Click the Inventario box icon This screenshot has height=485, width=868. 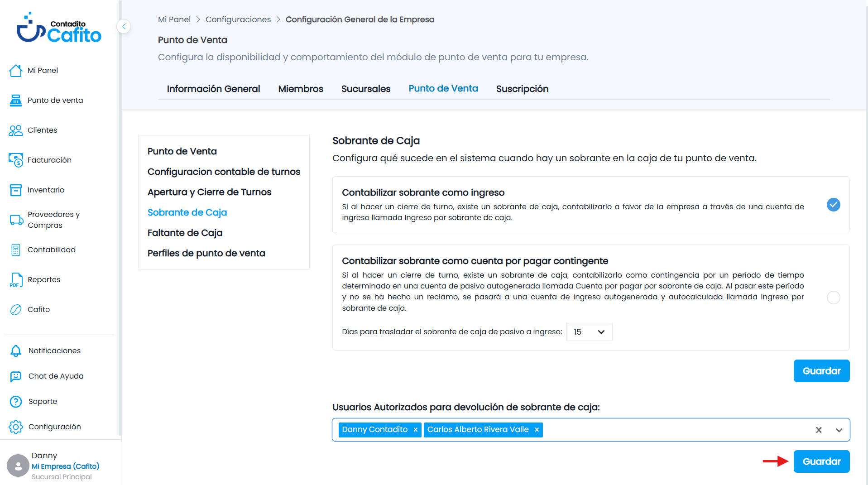point(16,190)
